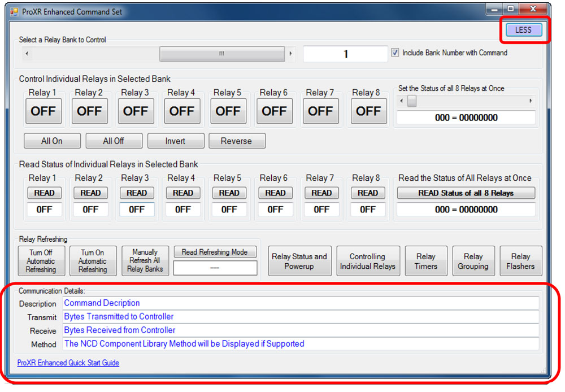This screenshot has height=392, width=565.
Task: Click the LESS button to collapse details
Action: coord(524,30)
